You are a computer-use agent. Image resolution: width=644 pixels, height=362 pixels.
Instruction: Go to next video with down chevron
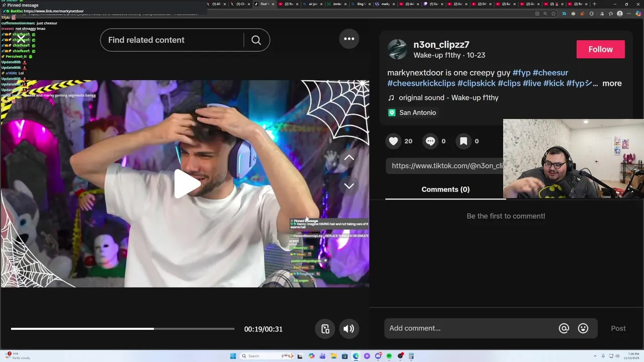tap(349, 186)
